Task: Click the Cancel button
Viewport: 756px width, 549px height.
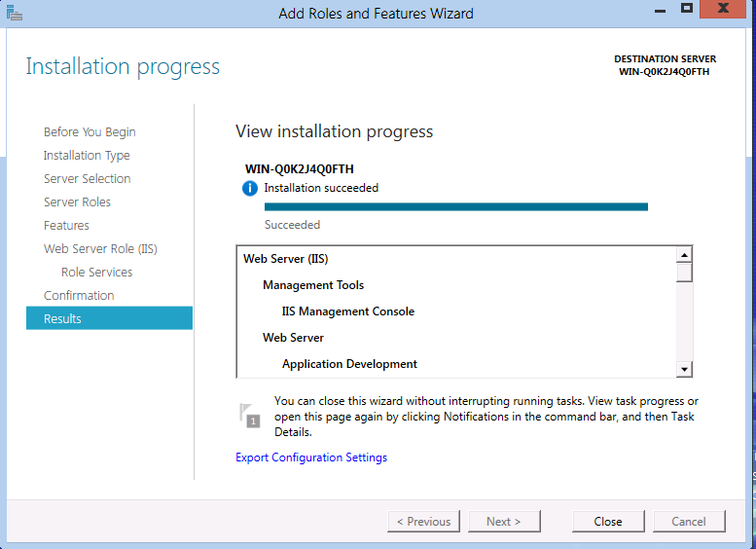Action: coord(688,522)
